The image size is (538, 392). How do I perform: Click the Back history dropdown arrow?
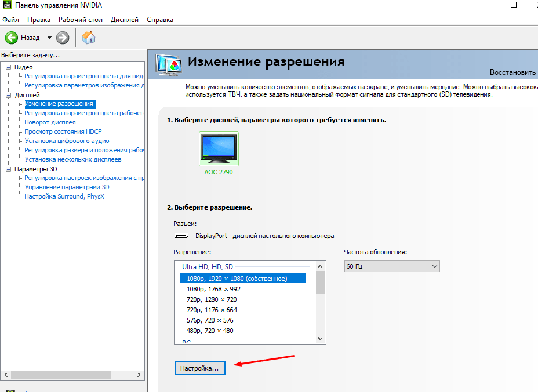coord(49,38)
